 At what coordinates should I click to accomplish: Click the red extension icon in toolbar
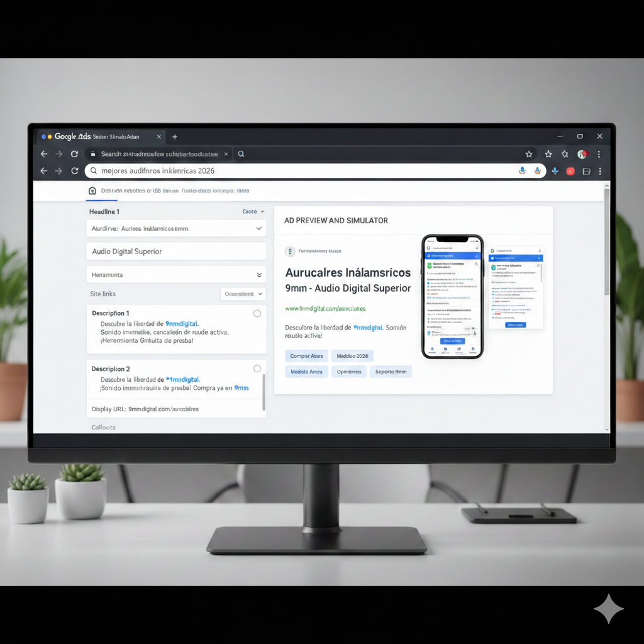(x=570, y=171)
